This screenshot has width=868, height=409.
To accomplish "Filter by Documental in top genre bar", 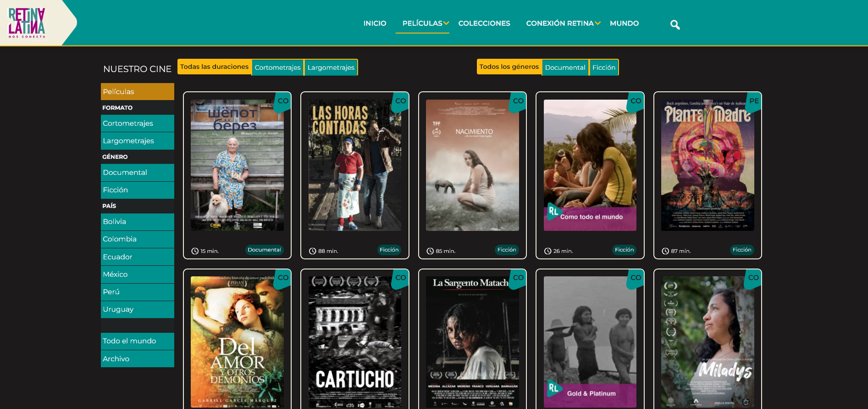I will 565,67.
